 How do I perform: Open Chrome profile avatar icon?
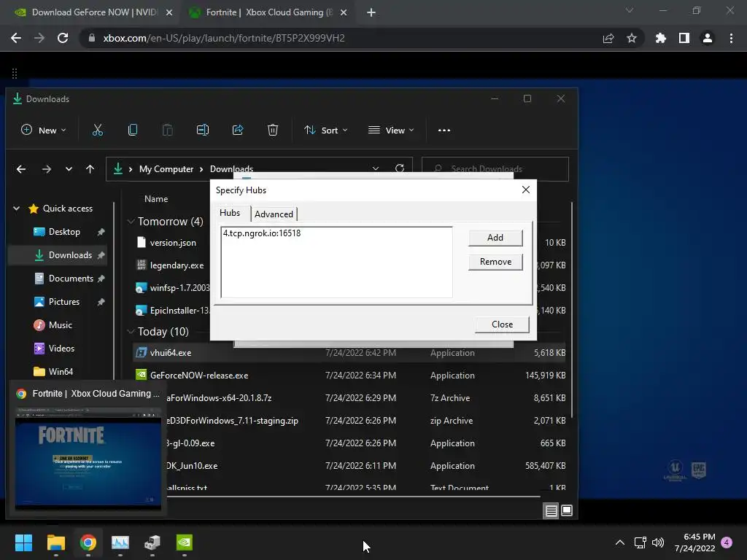coord(708,38)
